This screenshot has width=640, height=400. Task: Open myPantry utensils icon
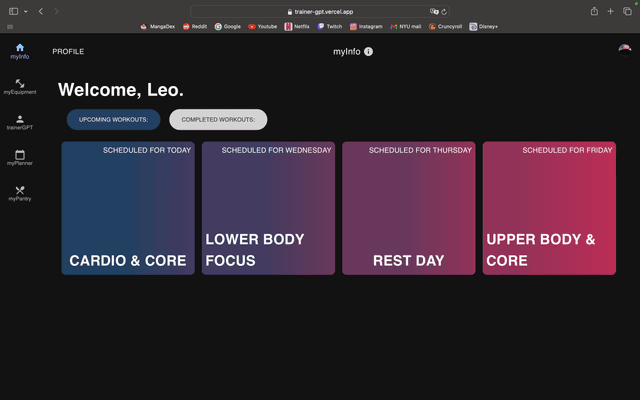tap(20, 190)
